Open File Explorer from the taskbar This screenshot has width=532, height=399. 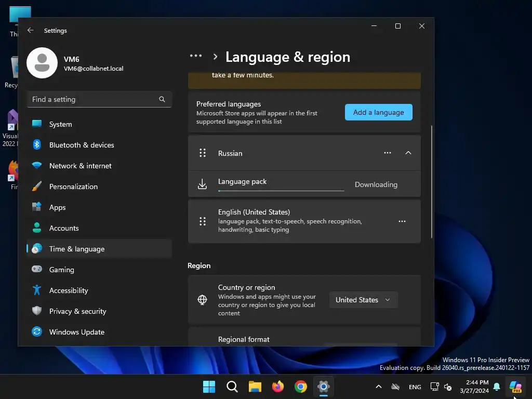pyautogui.click(x=255, y=387)
